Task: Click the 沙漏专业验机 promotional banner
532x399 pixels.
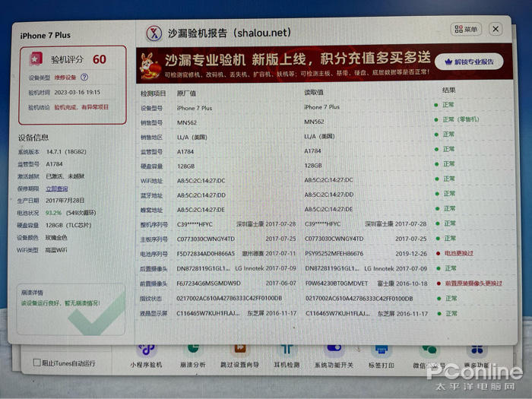Action: [324, 63]
